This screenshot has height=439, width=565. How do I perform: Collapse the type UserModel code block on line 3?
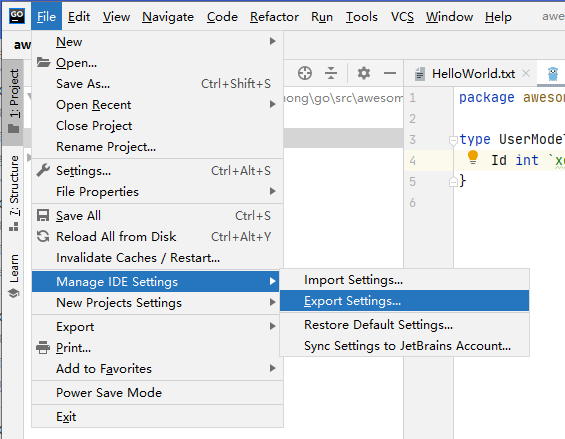453,140
